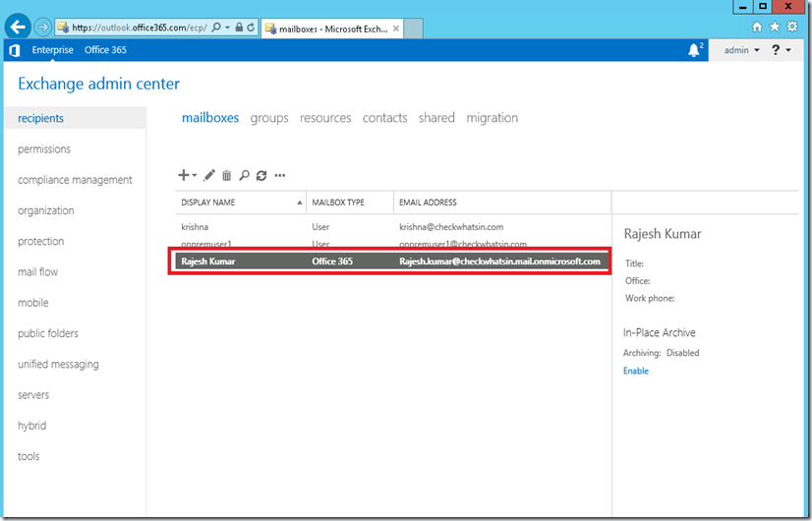Open tools in the left navigation
The height and width of the screenshot is (521, 812).
pos(29,456)
